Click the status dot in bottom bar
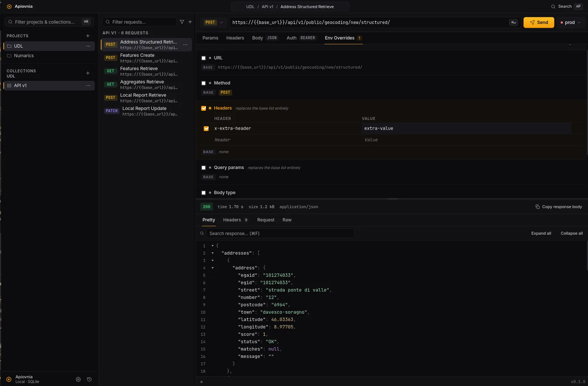Viewport: 588px width, 386px height. [x=202, y=382]
